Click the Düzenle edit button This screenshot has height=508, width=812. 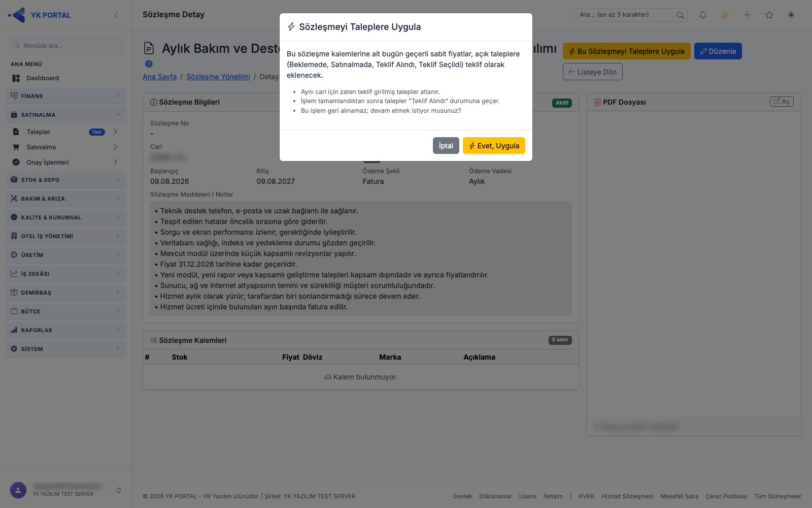point(718,51)
